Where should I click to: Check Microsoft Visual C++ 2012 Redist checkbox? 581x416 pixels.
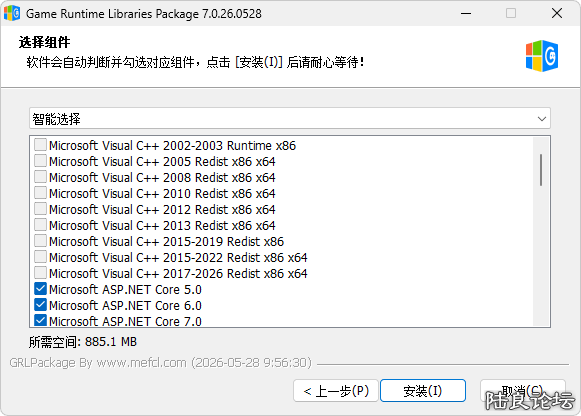point(40,209)
